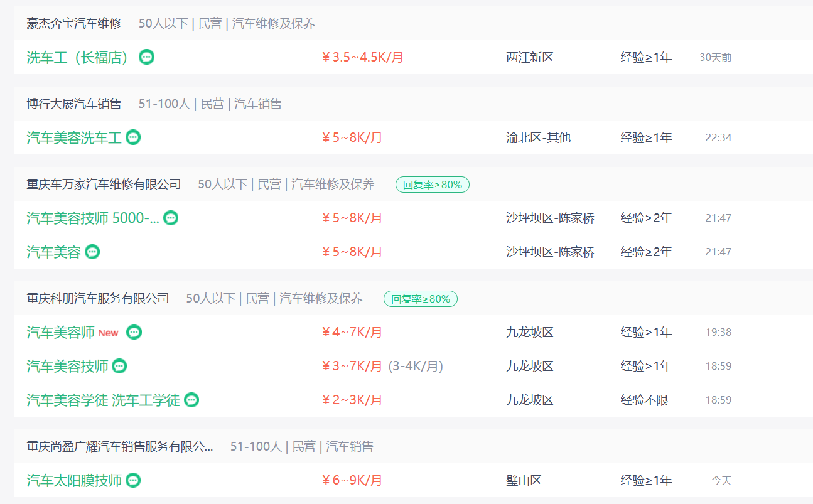The image size is (813, 504).
Task: Open 汽车美容技师 5000-... job link
Action: point(92,218)
